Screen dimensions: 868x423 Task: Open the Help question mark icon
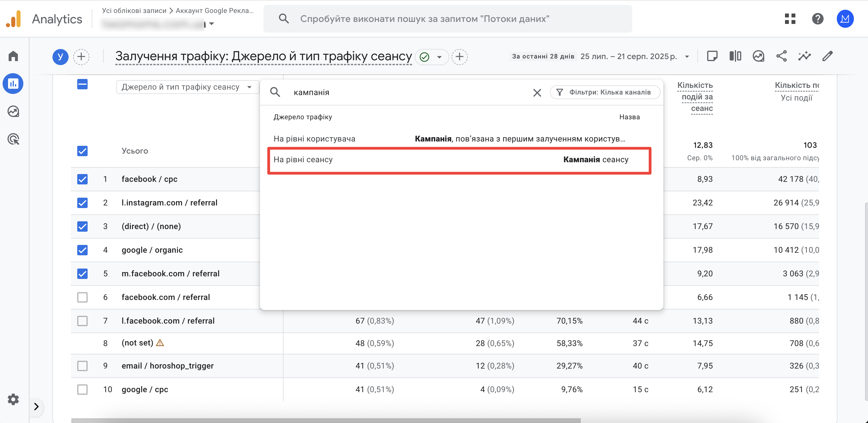[x=818, y=19]
